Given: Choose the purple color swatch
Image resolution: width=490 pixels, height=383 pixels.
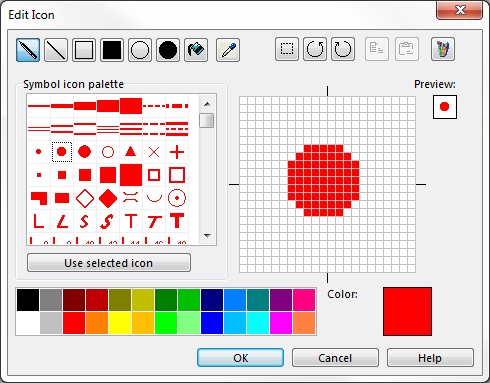Looking at the screenshot, I should [281, 300].
